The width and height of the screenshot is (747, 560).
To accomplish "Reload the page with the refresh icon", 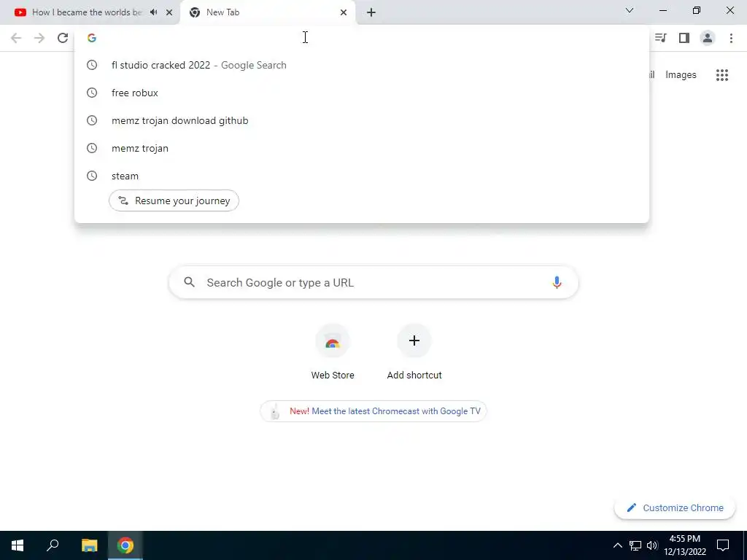I will pyautogui.click(x=63, y=38).
